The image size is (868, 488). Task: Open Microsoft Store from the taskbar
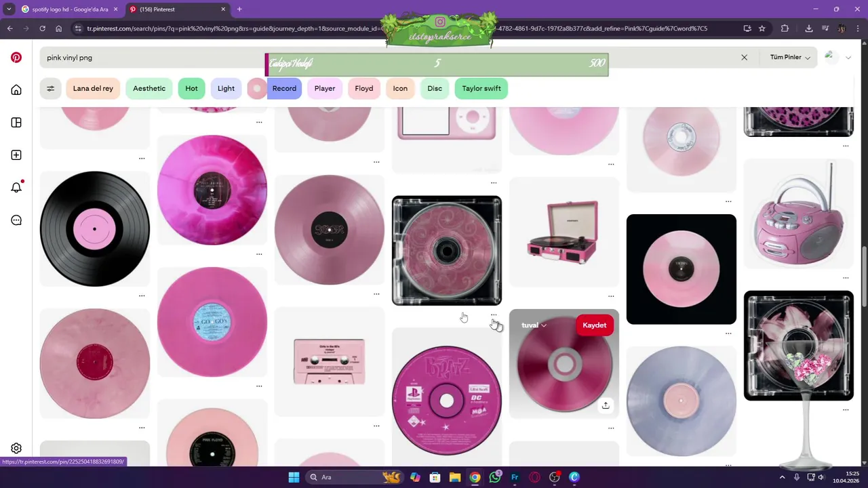coord(435,477)
